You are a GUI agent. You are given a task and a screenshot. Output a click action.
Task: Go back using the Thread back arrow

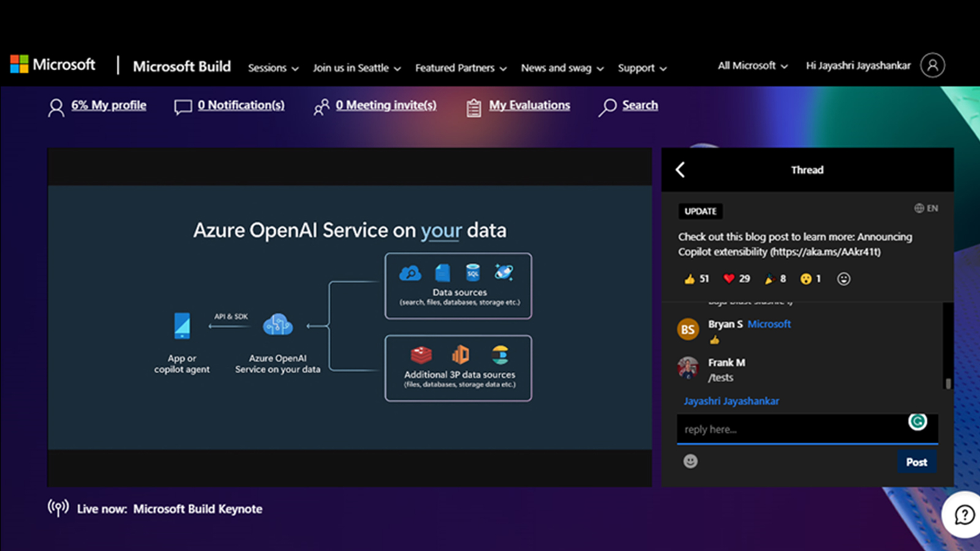coord(680,170)
